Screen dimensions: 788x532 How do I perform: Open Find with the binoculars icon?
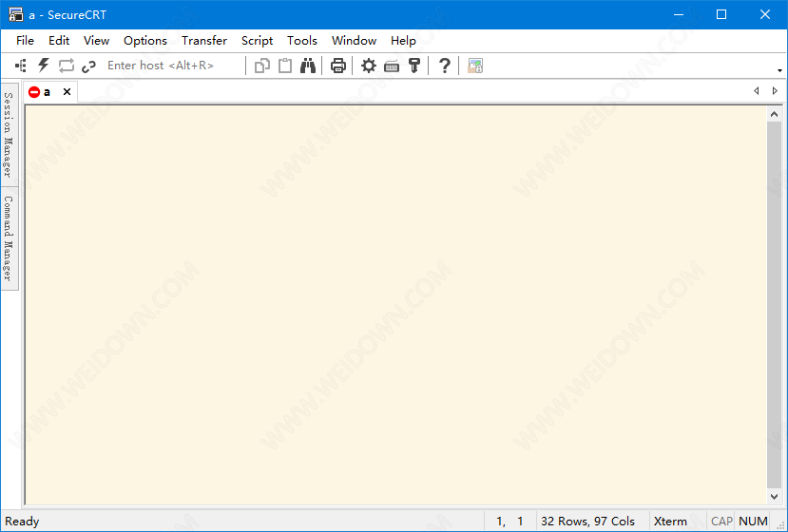pyautogui.click(x=308, y=66)
